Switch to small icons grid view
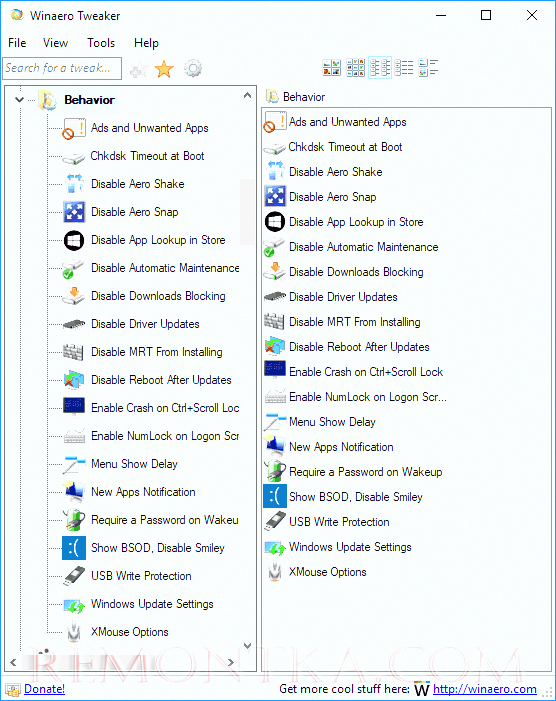556x701 pixels. coord(356,68)
